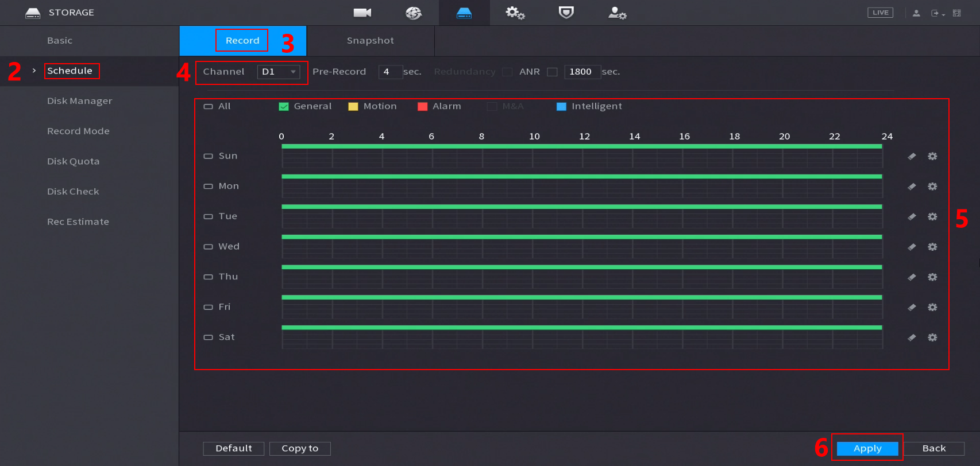Toggle the Wed day link checkbox
This screenshot has height=466, width=980.
coord(208,247)
